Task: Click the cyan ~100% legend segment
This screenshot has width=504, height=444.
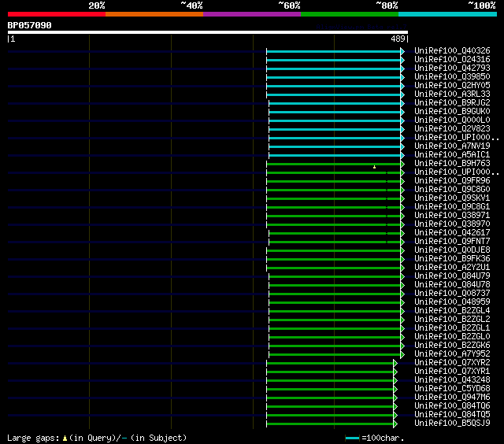Action: coord(448,14)
